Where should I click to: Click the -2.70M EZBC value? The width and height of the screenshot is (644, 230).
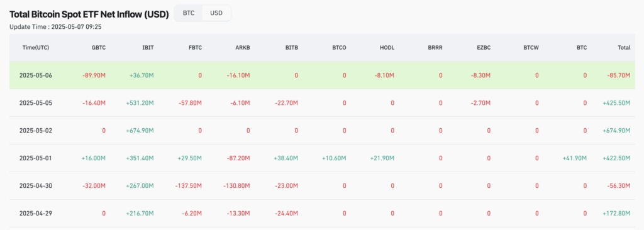pos(480,103)
